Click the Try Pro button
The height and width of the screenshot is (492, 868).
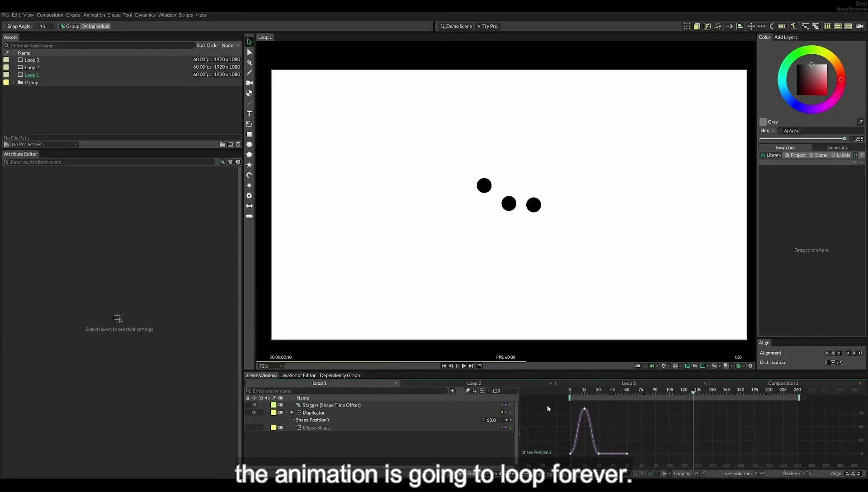[x=487, y=26]
